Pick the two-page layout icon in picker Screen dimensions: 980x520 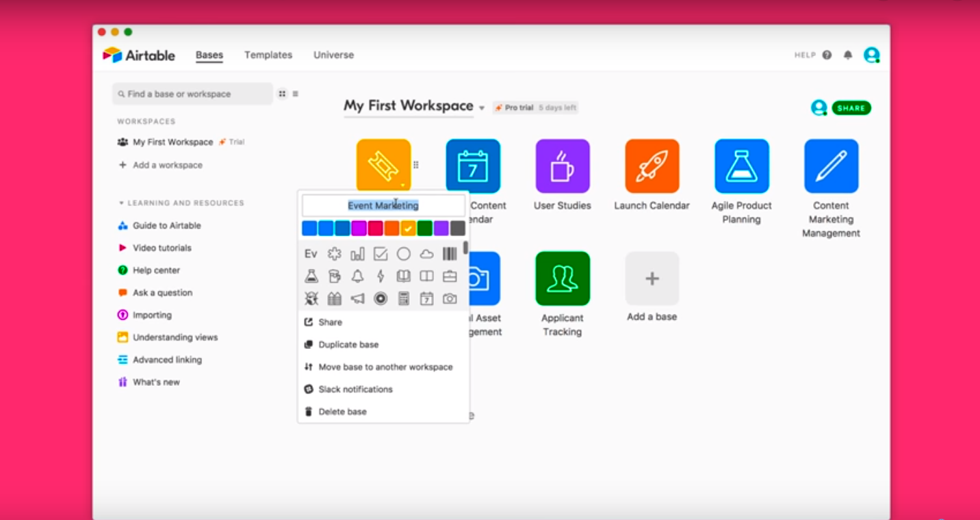pyautogui.click(x=426, y=276)
